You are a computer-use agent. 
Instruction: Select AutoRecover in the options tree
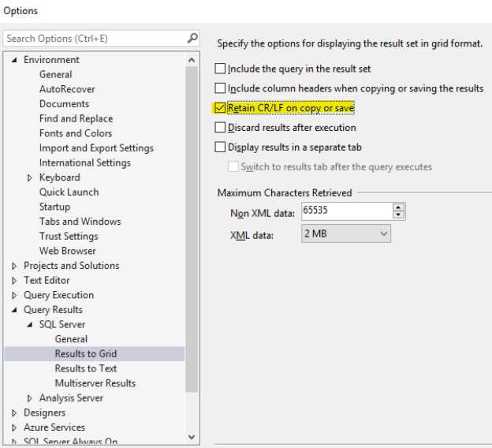pos(67,89)
